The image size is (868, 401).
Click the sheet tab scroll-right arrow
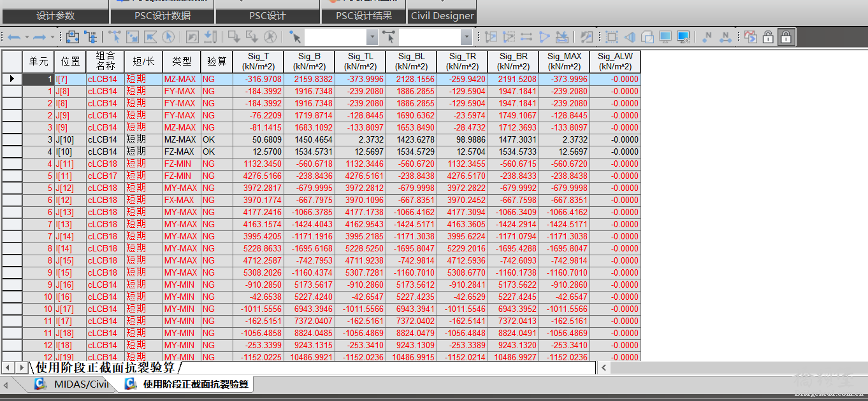pos(21,368)
